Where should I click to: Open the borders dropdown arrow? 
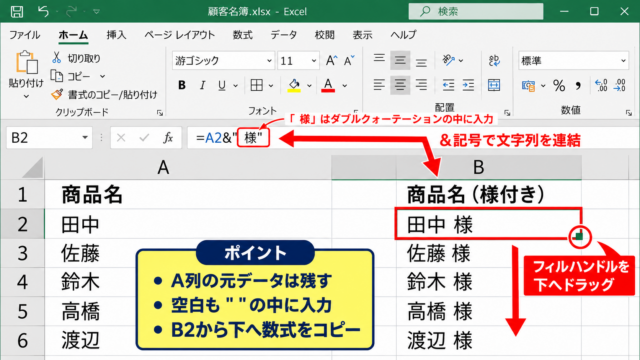coord(271,86)
